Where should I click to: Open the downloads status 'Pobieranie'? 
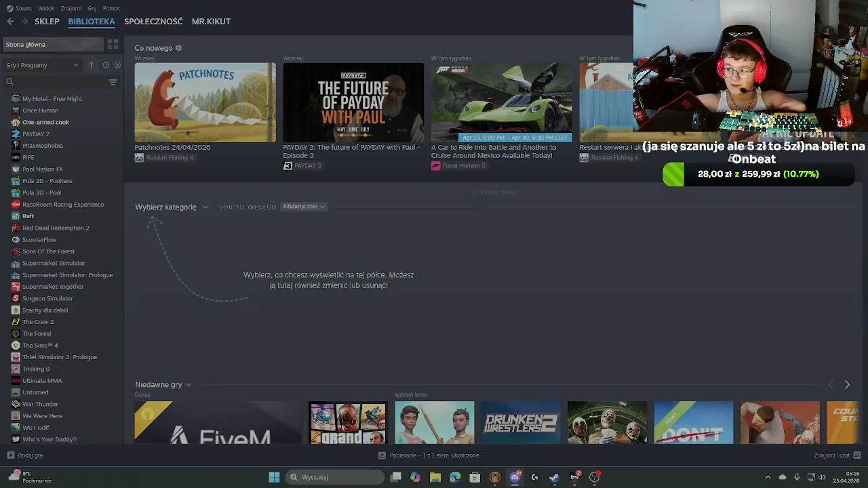tap(429, 455)
